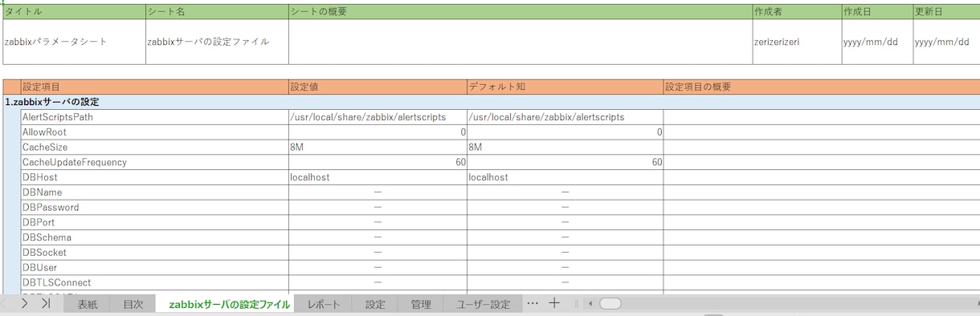This screenshot has height=316, width=980.
Task: Select the DBTLSConnect cell
Action: [154, 282]
